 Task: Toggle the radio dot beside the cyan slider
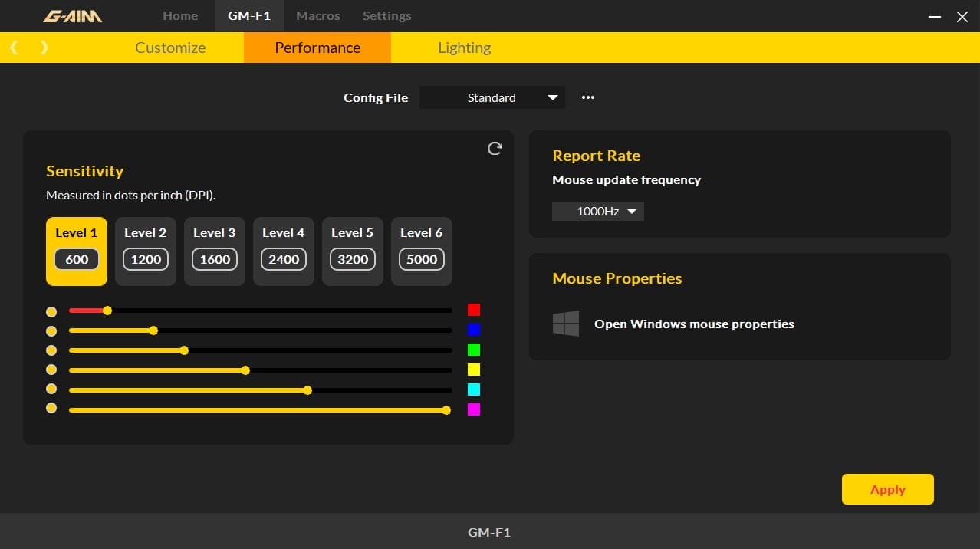pos(51,389)
